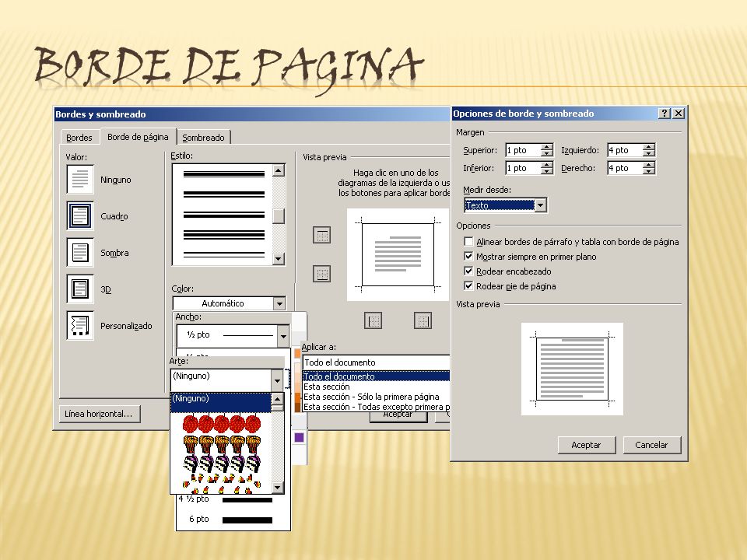Toggle bottom border button beside preview
The height and width of the screenshot is (560, 747).
click(x=321, y=274)
